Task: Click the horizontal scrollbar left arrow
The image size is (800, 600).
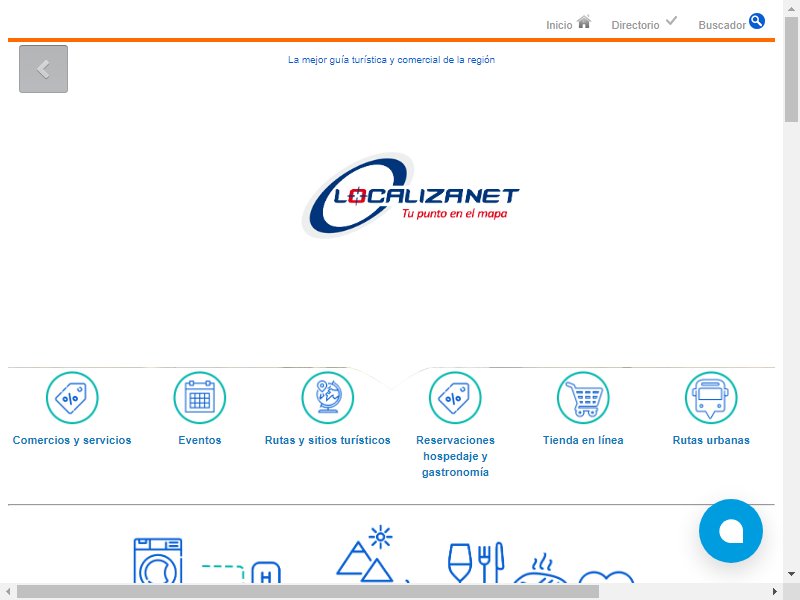Action: click(x=8, y=591)
